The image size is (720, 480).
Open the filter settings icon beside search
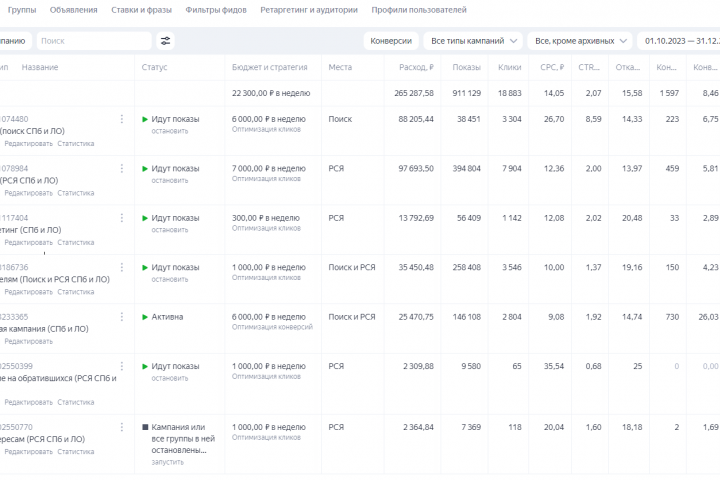click(166, 41)
